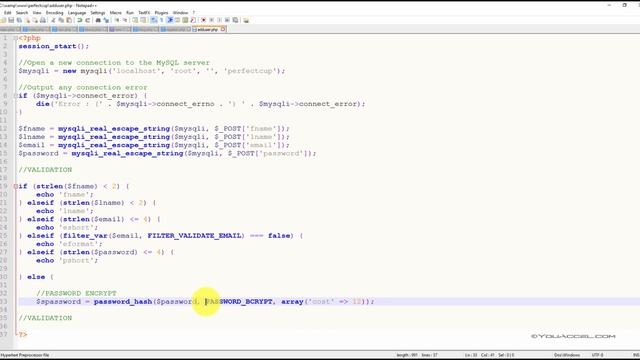
Task: Click the macro Playback icon
Action: click(219, 20)
